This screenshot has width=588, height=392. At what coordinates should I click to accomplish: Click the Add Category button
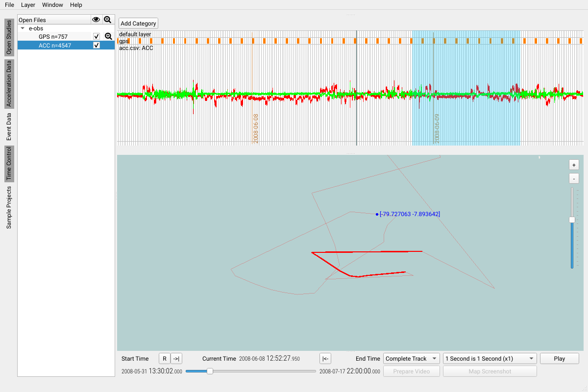coord(138,23)
